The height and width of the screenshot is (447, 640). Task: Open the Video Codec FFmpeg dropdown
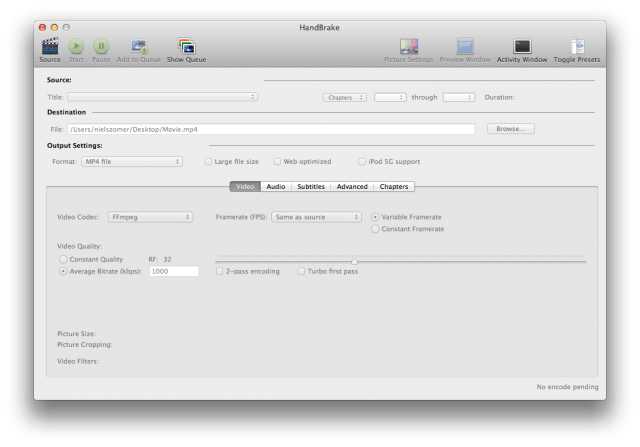pos(150,216)
